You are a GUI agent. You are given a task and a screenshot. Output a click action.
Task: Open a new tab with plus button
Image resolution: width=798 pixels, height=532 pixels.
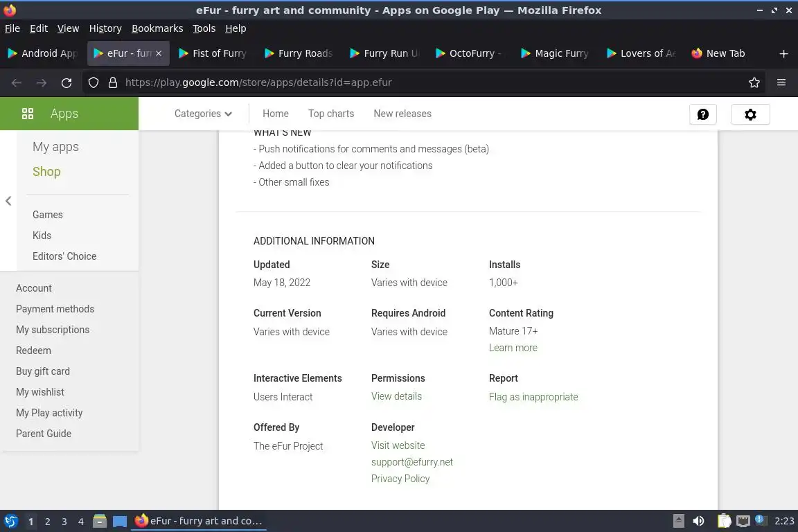tap(783, 53)
